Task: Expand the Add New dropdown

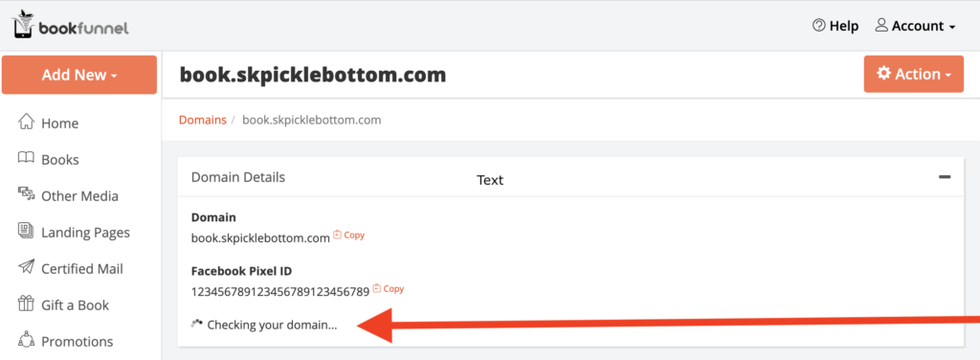Action: pos(79,75)
